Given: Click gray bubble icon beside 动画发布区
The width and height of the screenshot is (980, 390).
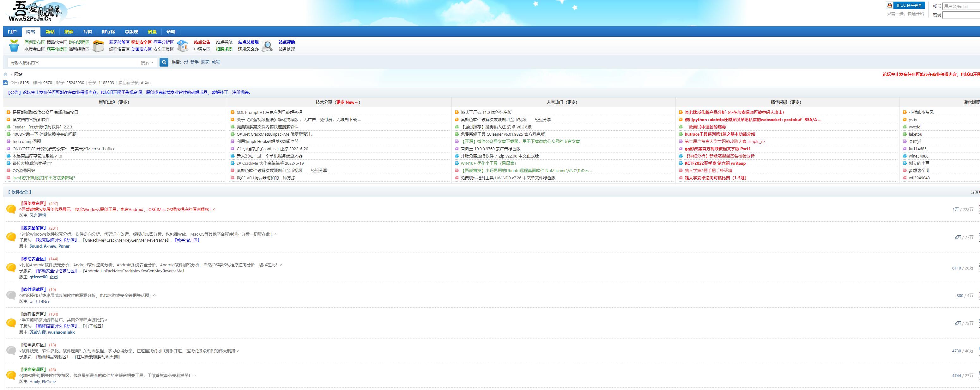Looking at the screenshot, I should (11, 350).
